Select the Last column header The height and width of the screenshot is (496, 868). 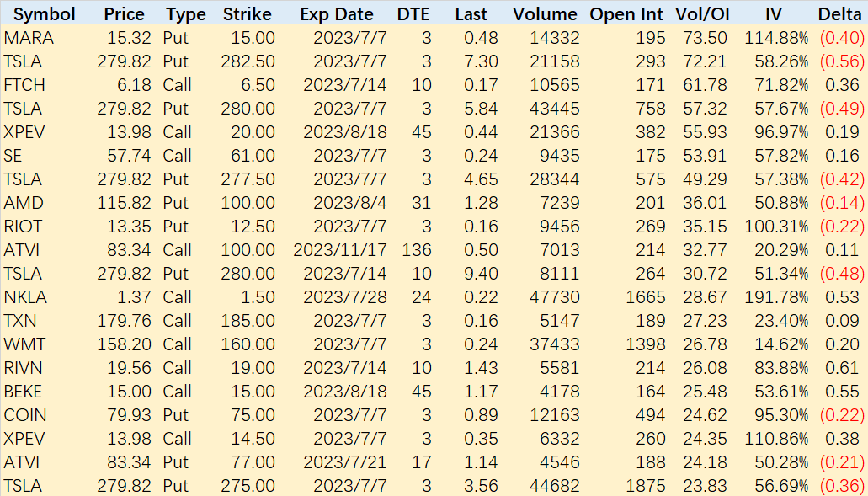(x=471, y=13)
